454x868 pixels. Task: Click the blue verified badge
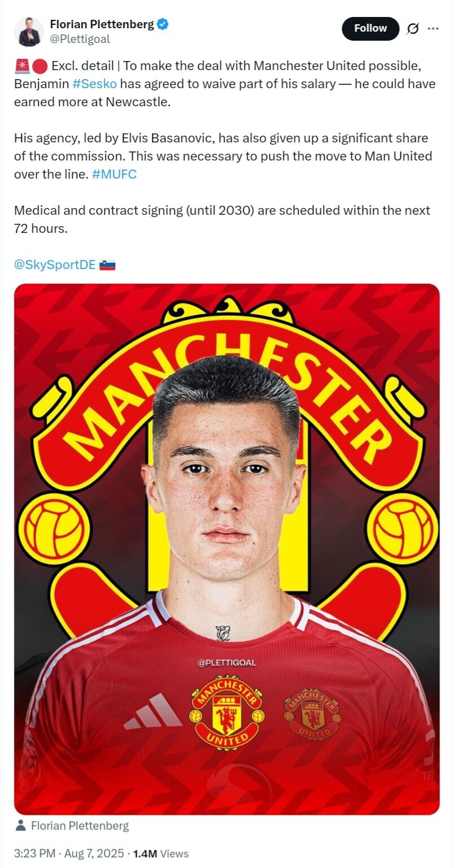[x=163, y=24]
